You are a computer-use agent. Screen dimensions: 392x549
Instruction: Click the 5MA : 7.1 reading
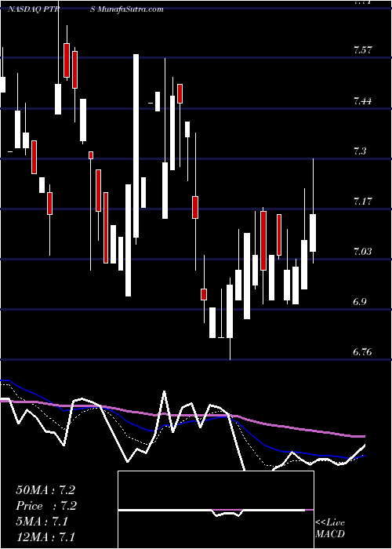click(x=42, y=522)
